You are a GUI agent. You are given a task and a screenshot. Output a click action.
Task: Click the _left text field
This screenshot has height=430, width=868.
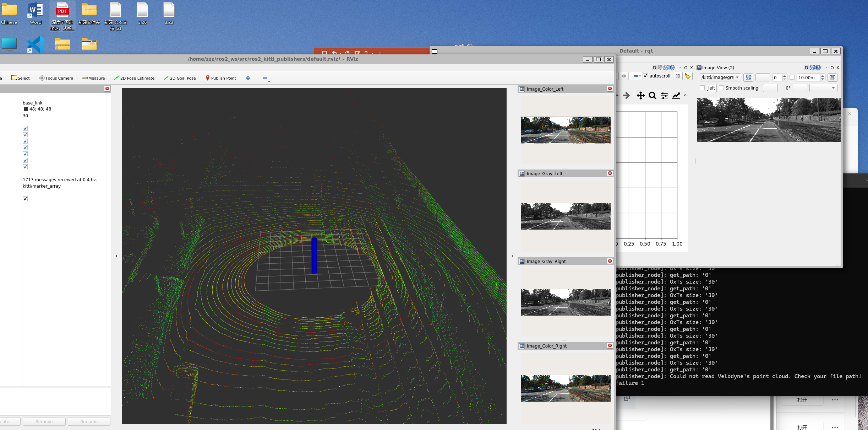[711, 88]
